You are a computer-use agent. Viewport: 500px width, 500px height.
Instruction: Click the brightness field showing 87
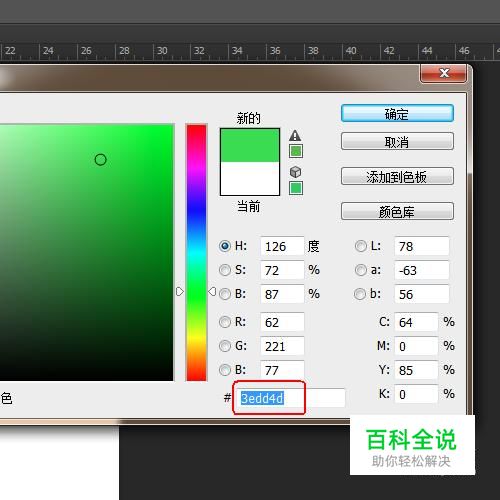(x=282, y=294)
